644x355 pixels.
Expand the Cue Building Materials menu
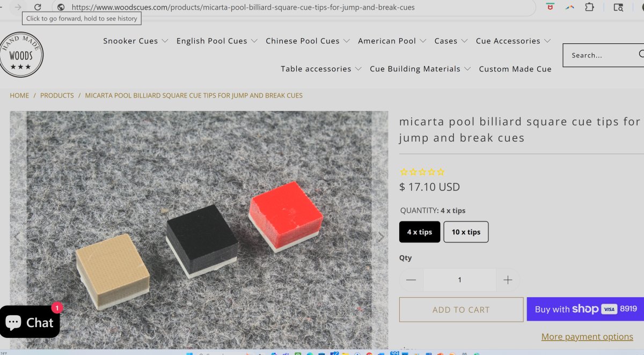[x=420, y=69]
